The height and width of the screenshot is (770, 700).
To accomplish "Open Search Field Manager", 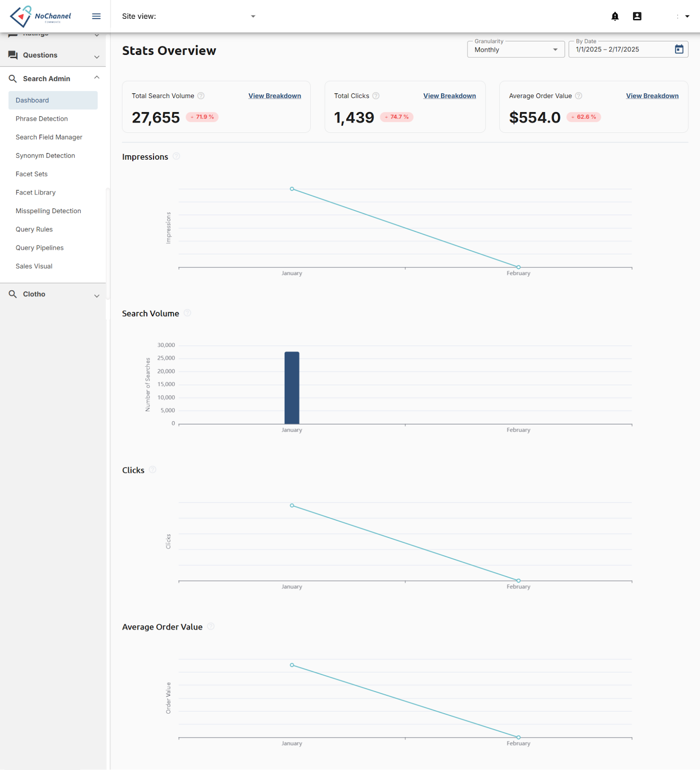I will 49,137.
